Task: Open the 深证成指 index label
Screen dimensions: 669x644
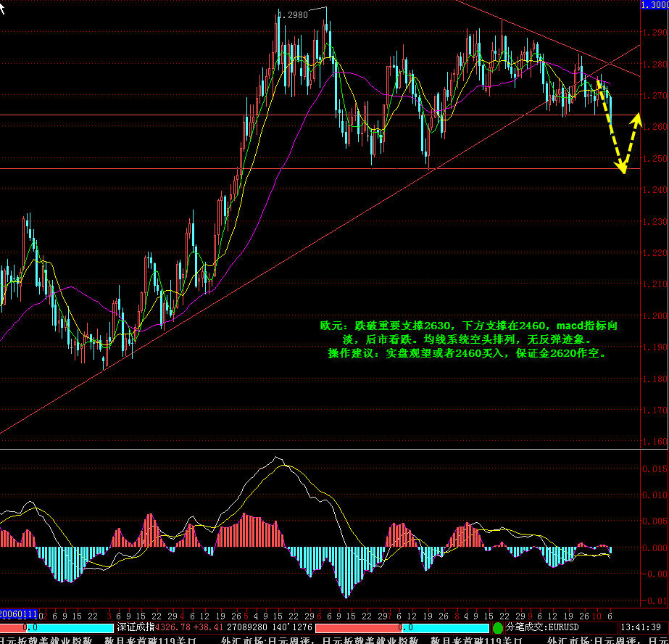Action: 136,627
